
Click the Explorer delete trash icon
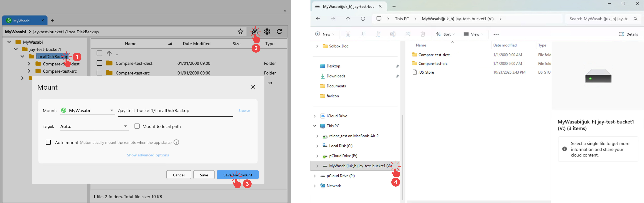(422, 34)
